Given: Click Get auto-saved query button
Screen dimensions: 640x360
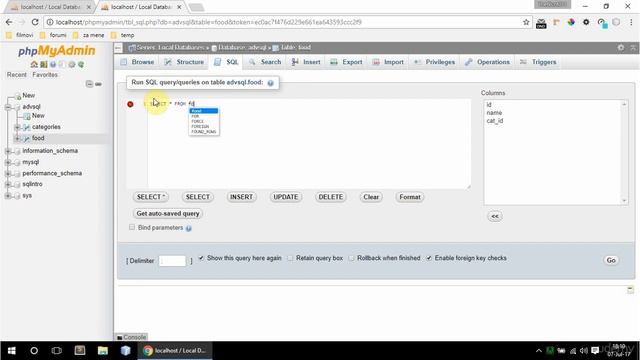Looking at the screenshot, I should pyautogui.click(x=168, y=213).
